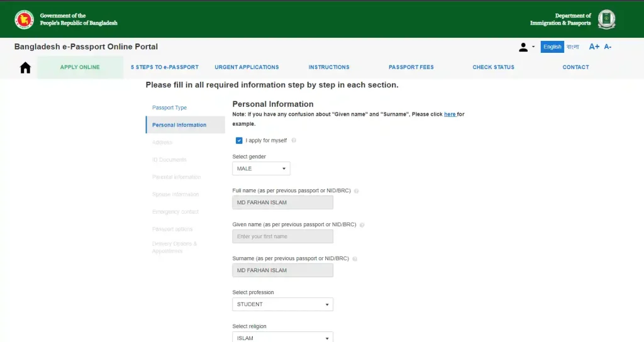Expand the Select religion dropdown
Viewport: 644px width, 342px height.
tap(282, 338)
